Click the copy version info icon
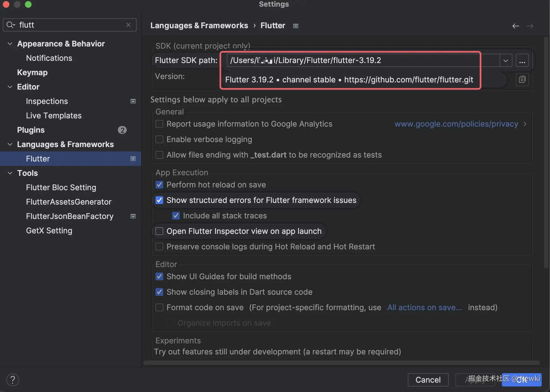The width and height of the screenshot is (550, 392). (522, 80)
